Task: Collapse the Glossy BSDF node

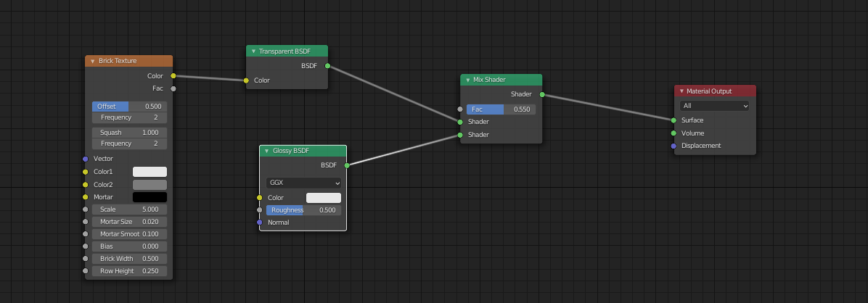Action: click(266, 151)
